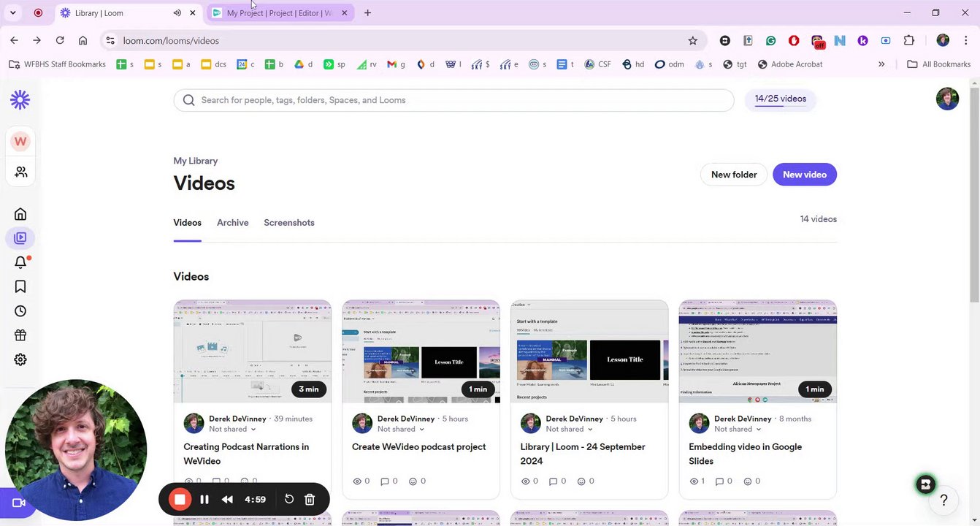Open the W workspace switcher
Viewport: 980px width, 526px height.
coord(20,141)
